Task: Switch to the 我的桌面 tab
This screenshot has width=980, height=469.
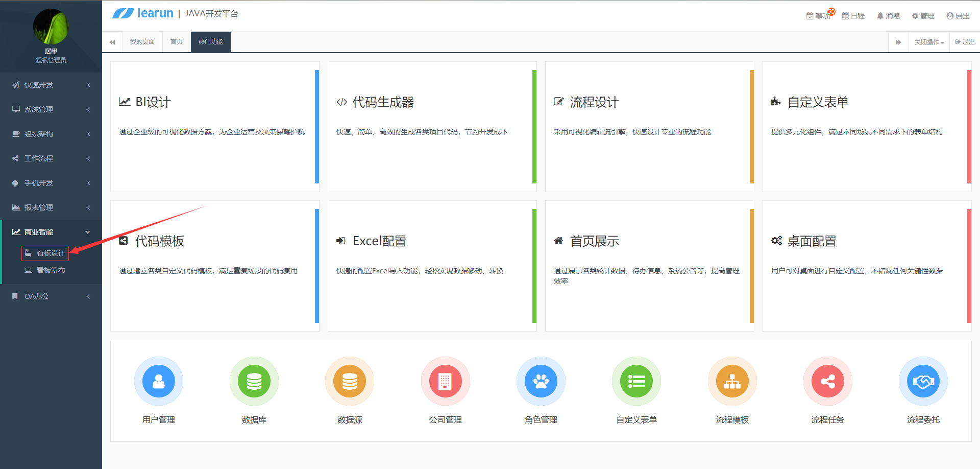Action: pyautogui.click(x=142, y=41)
